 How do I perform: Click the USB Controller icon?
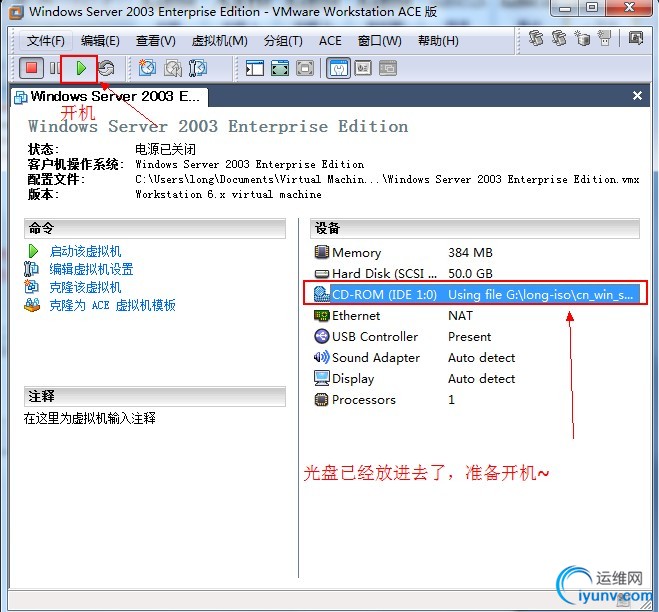click(322, 336)
